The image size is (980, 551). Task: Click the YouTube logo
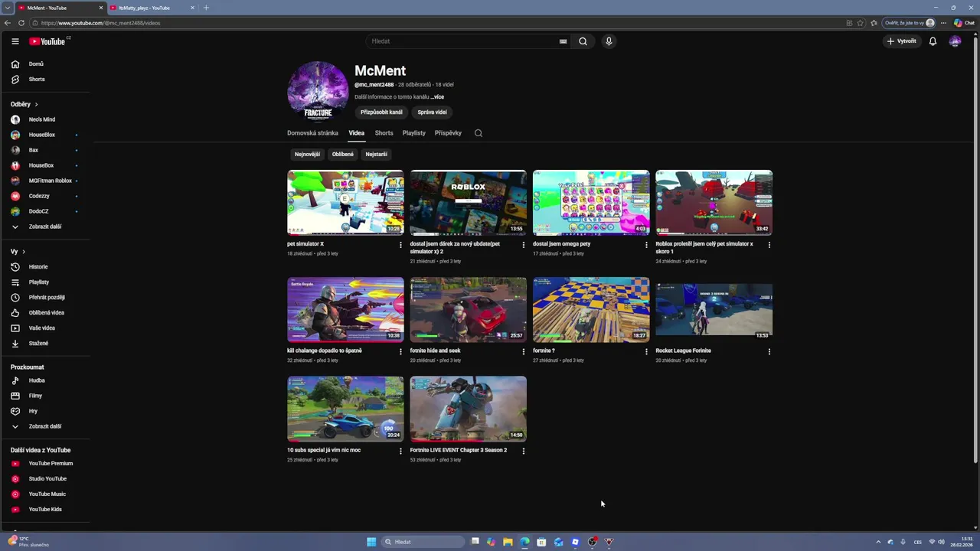[x=47, y=41]
